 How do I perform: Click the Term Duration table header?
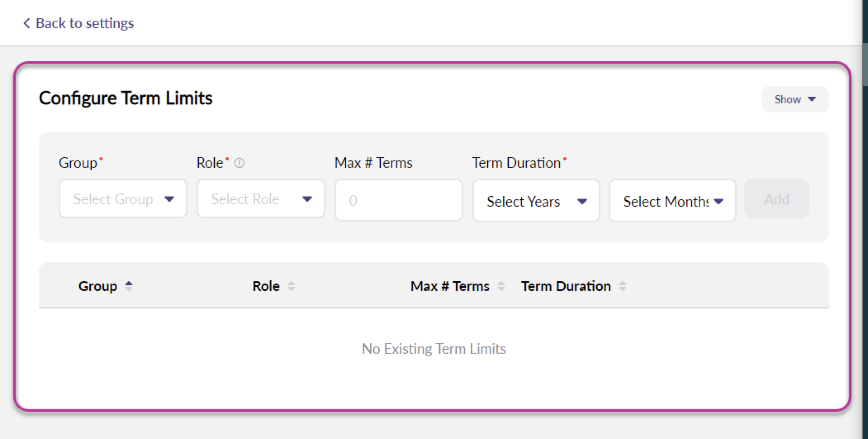[x=566, y=286]
